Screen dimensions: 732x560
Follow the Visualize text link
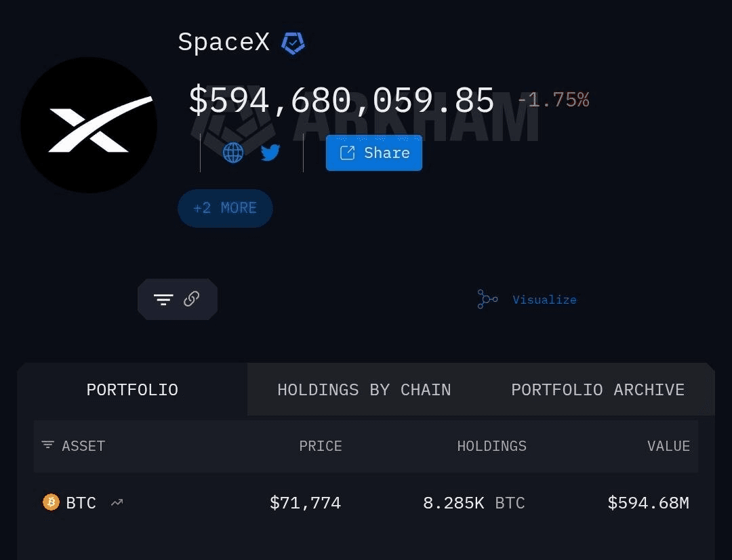click(x=544, y=300)
